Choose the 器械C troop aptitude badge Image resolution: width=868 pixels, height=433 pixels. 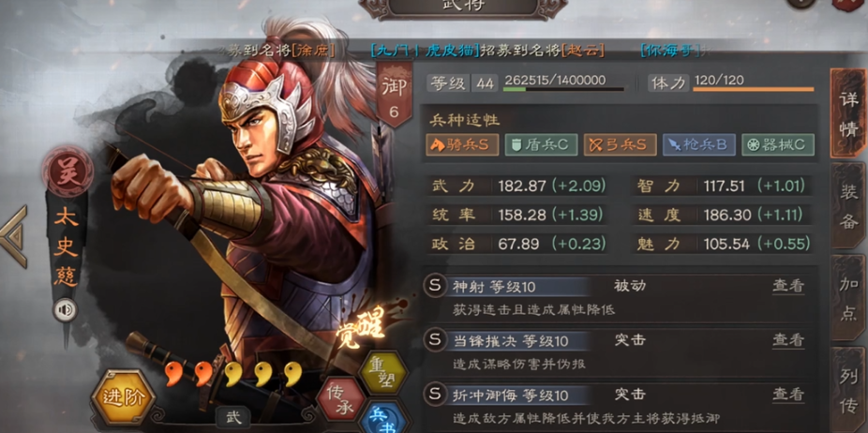tap(778, 144)
